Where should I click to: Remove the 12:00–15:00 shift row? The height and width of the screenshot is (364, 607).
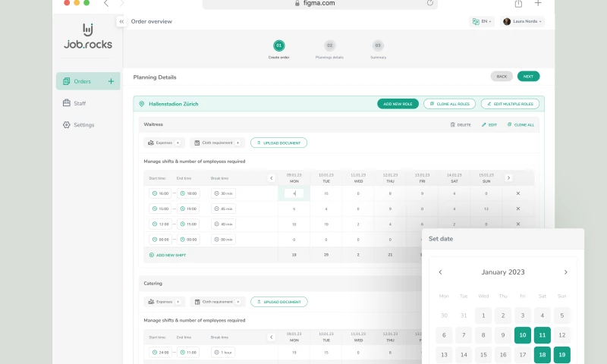(x=518, y=224)
